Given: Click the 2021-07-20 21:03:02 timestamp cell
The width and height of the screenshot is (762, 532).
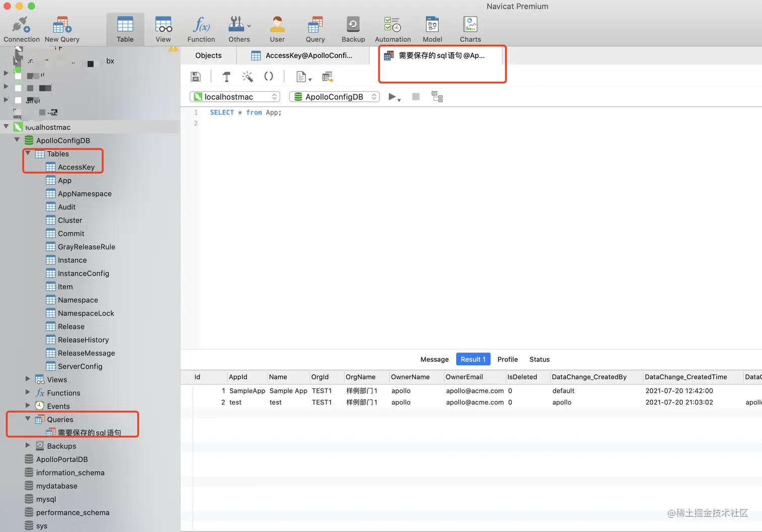Looking at the screenshot, I should point(679,403).
